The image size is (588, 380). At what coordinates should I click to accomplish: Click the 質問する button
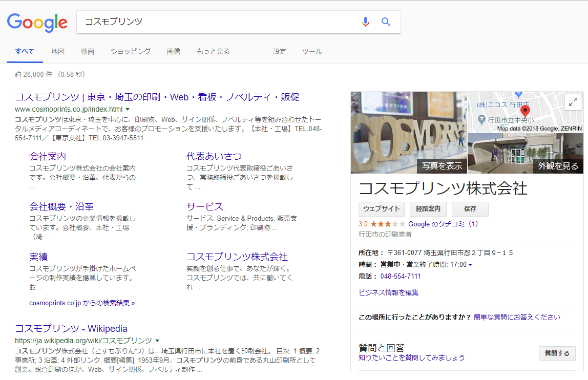(x=557, y=353)
